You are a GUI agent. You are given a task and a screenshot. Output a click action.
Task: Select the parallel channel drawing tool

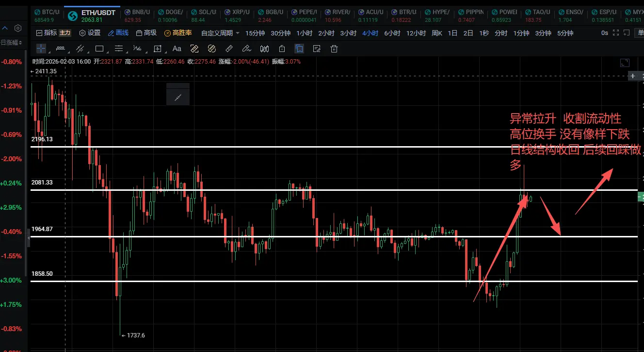coord(80,49)
